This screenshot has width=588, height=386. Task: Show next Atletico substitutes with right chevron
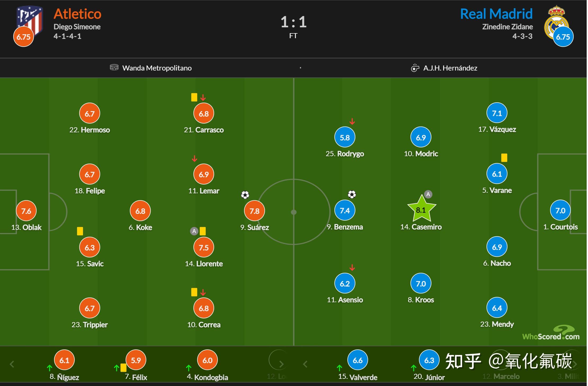click(x=281, y=364)
